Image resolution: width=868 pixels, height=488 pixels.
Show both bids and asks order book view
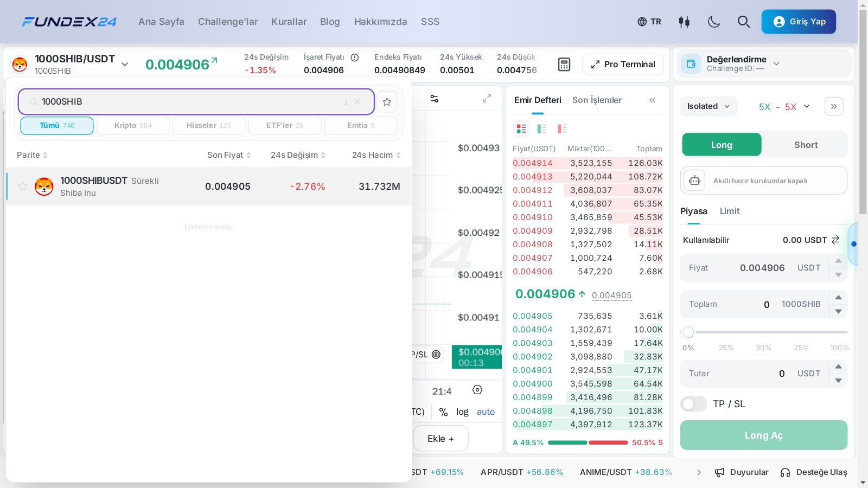click(521, 129)
